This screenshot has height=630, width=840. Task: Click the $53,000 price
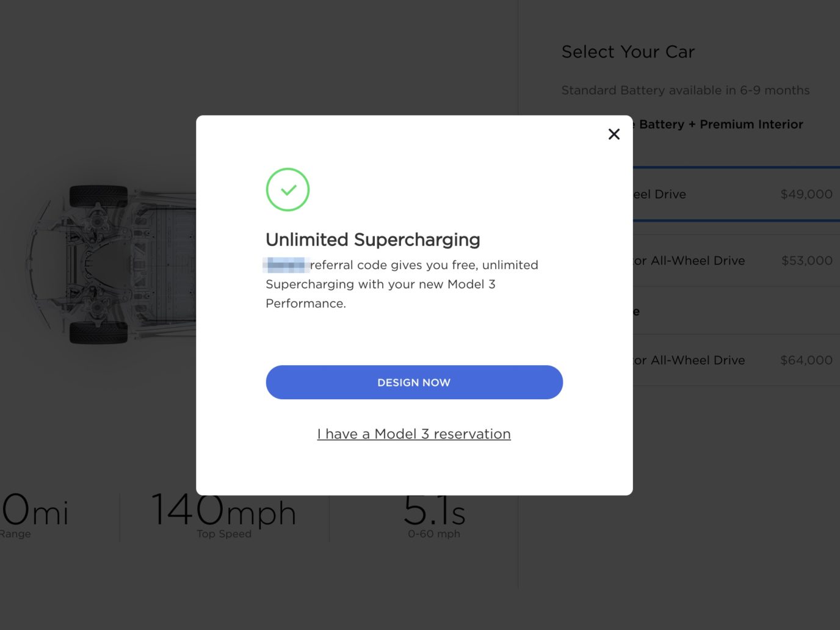807,261
